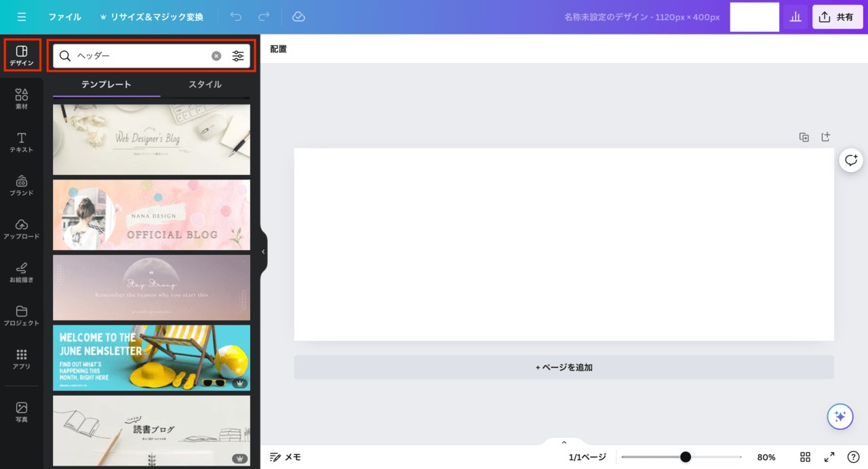Expand the bottom page thumbnails drawer
This screenshot has height=469, width=868.
(564, 443)
